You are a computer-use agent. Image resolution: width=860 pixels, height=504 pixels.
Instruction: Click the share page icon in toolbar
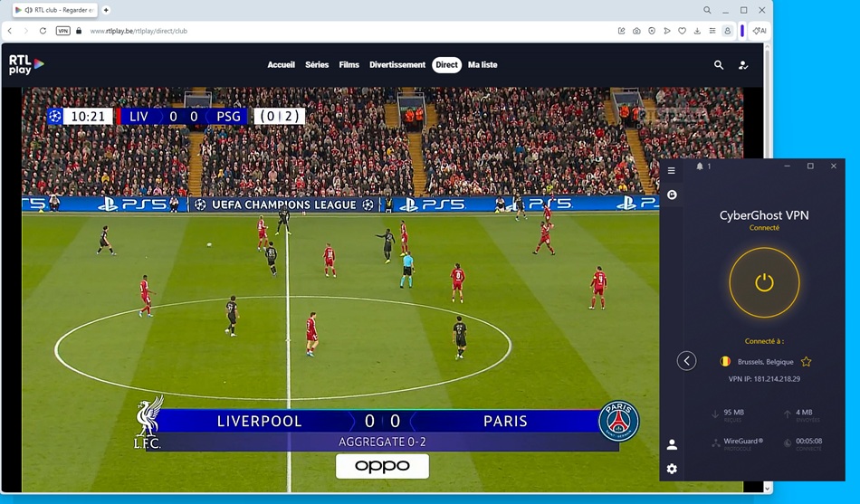pos(621,31)
